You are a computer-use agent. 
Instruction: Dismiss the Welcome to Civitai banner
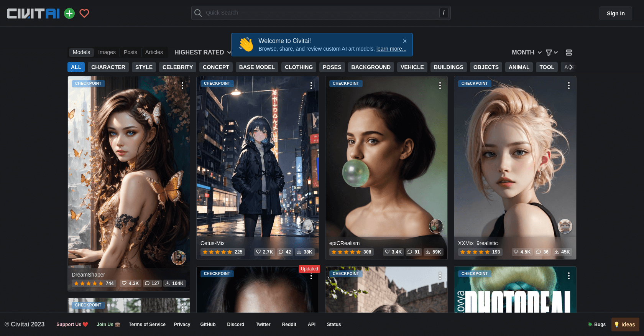click(x=404, y=41)
